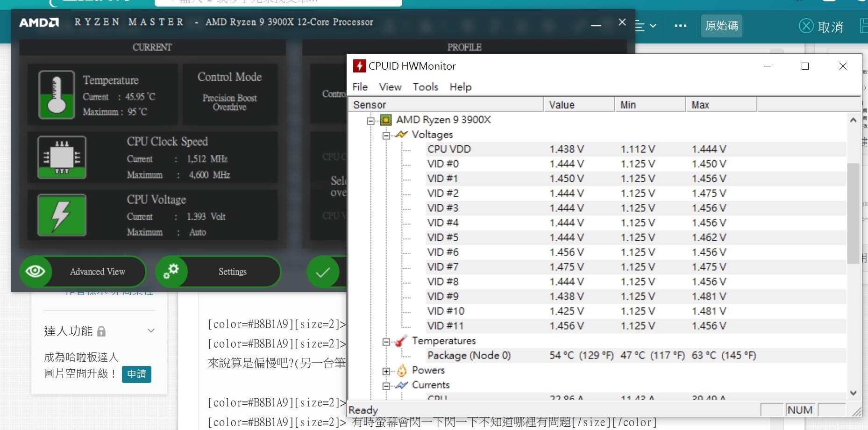Click the CPU chip Clock Speed icon
The width and height of the screenshot is (868, 430).
pos(62,158)
